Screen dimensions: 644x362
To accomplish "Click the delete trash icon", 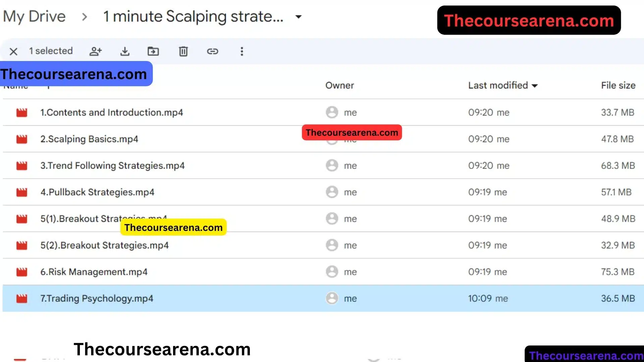I will 183,51.
